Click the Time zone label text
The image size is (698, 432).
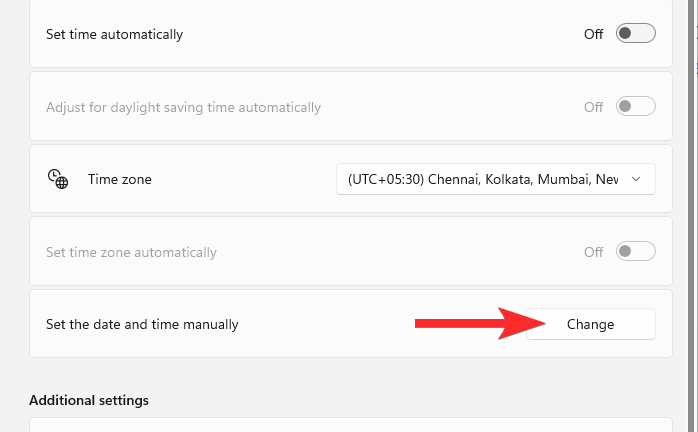(120, 180)
